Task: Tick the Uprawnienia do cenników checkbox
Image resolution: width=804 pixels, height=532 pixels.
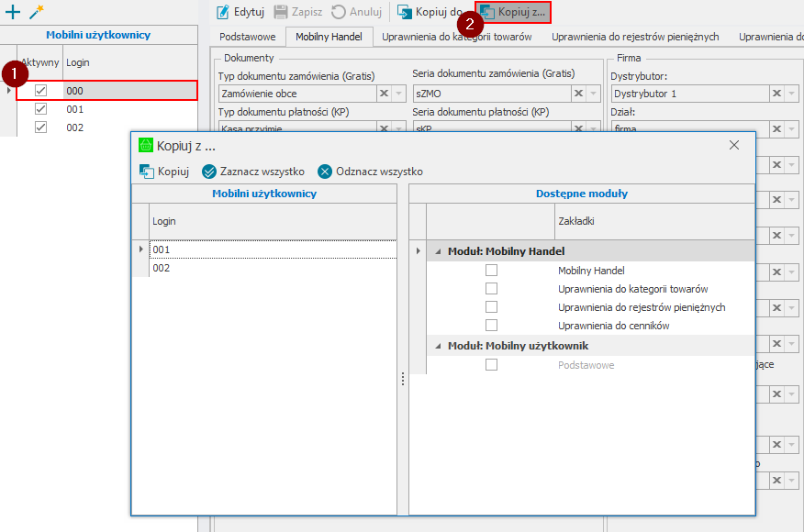Action: pos(491,326)
